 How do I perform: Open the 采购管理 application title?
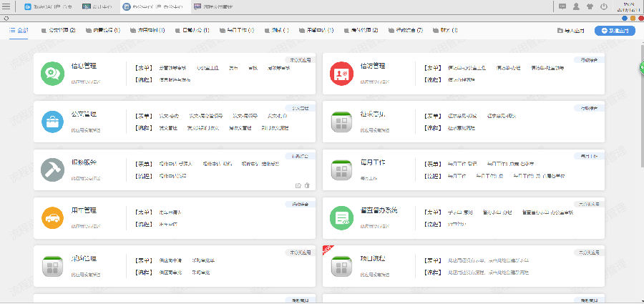pos(84,259)
